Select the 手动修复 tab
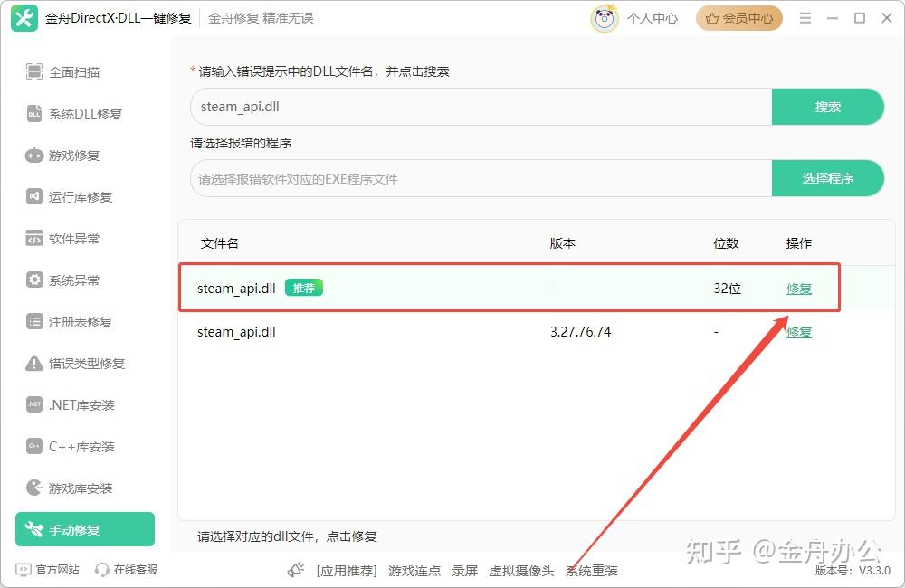The image size is (905, 588). [85, 529]
